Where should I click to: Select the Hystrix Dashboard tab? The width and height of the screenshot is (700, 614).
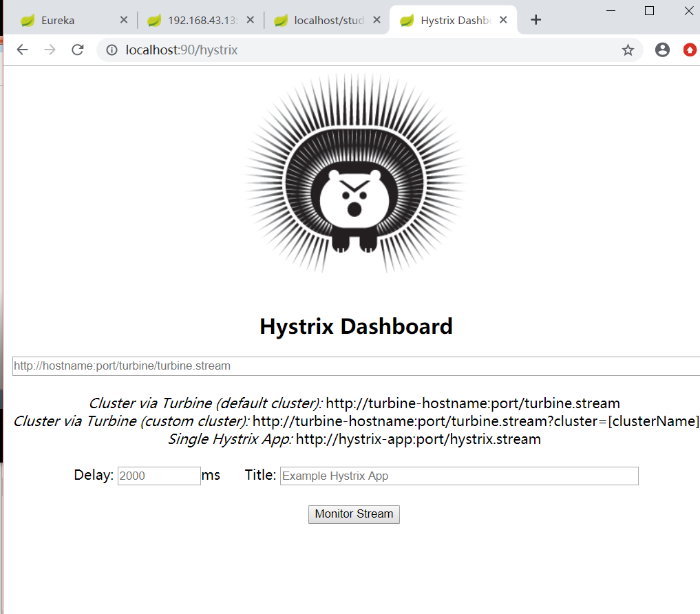(x=453, y=20)
